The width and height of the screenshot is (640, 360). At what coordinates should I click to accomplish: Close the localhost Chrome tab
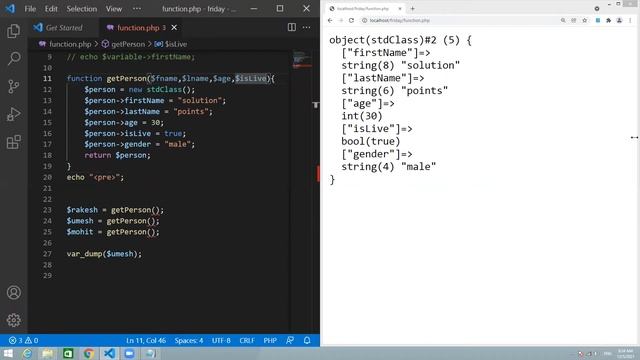(x=400, y=9)
